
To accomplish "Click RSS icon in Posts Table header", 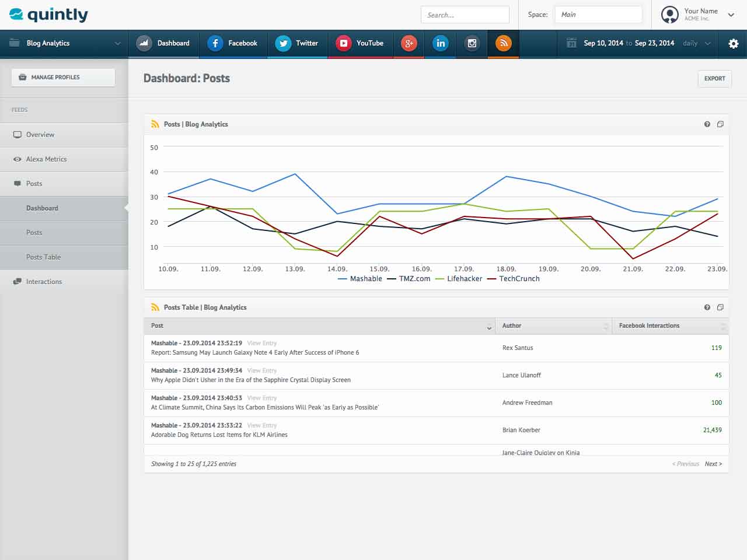I will point(155,307).
